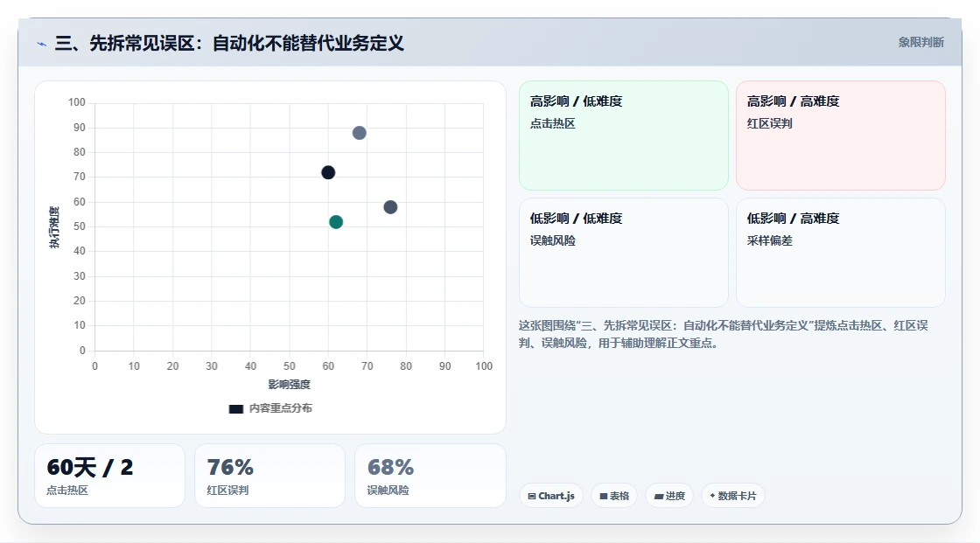
Task: Open the 高影响 / 高难度 quadrant card
Action: pyautogui.click(x=841, y=135)
